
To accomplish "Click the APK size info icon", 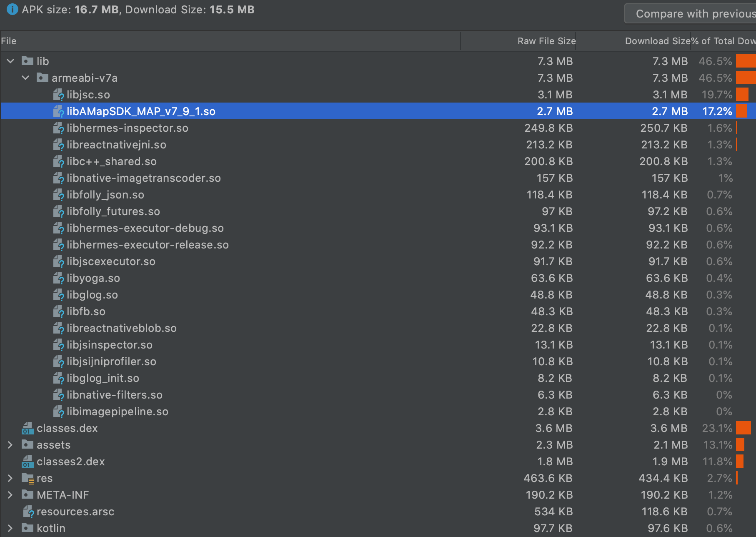I will click(13, 9).
